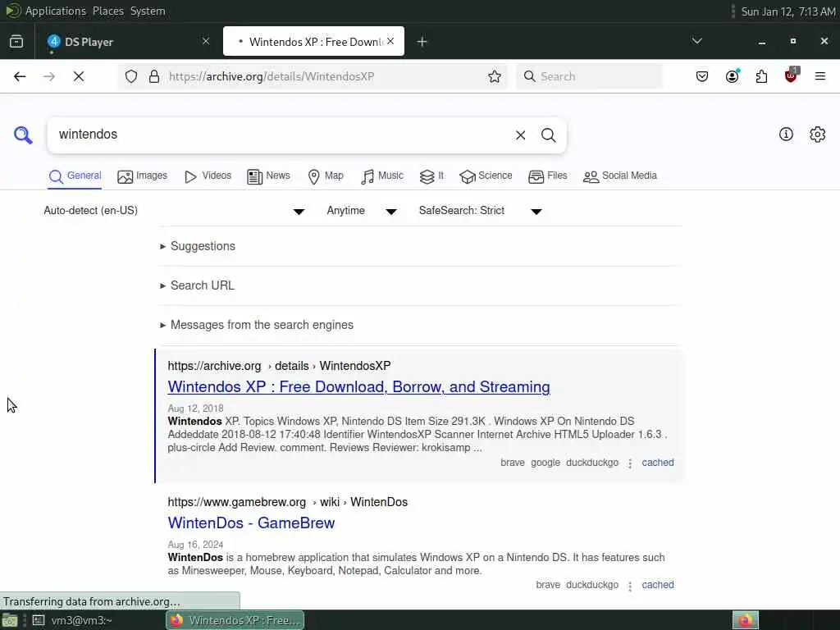This screenshot has width=840, height=630.
Task: Expand the Search URL section
Action: [x=197, y=285]
